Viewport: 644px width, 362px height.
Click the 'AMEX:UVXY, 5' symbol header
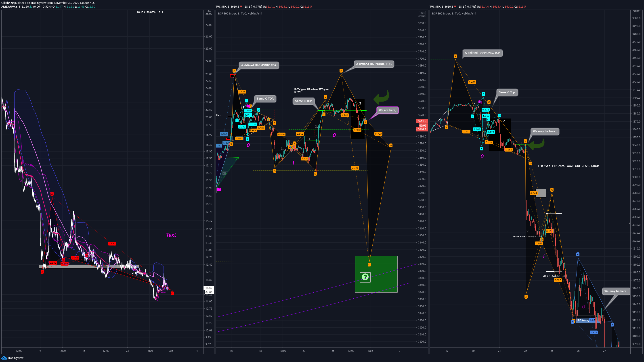[x=11, y=6]
